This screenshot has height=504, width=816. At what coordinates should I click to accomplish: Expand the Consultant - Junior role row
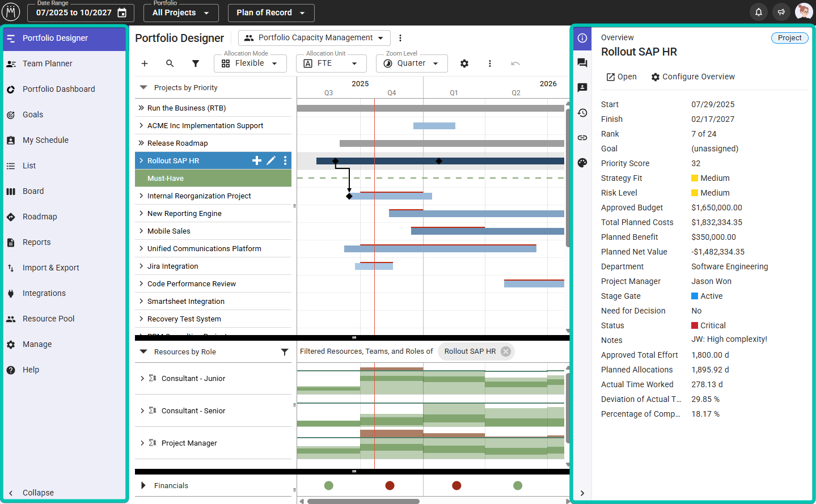(142, 378)
